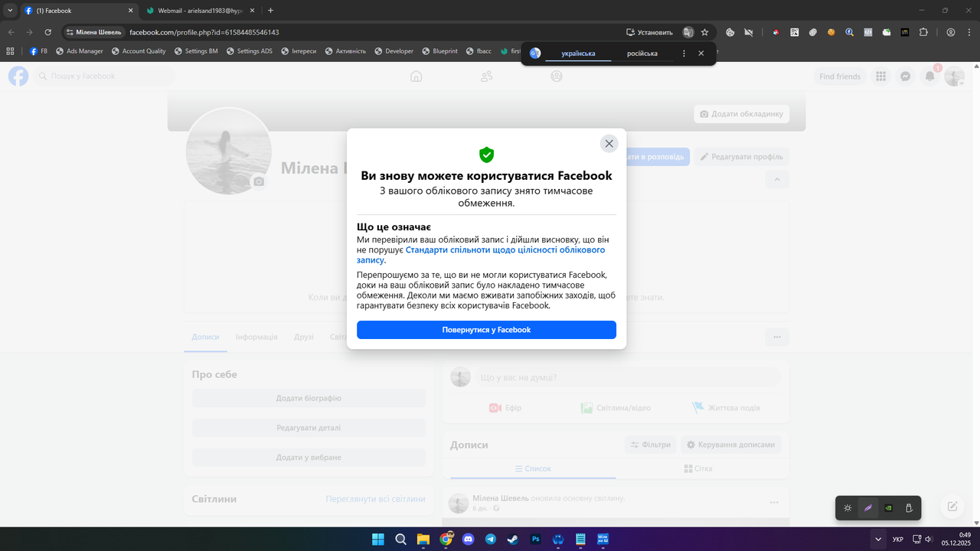This screenshot has width=980, height=551.
Task: Click Редагувати профіль button
Action: [741, 157]
